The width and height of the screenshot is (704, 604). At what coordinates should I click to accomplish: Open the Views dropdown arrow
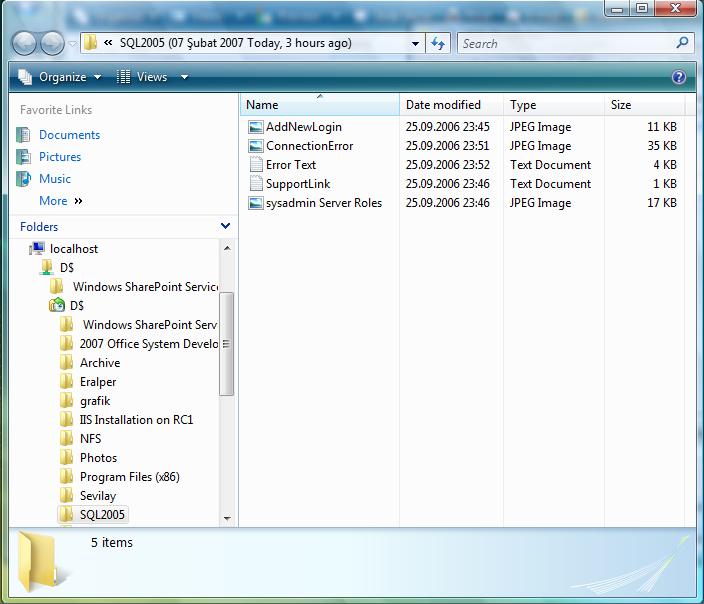184,77
